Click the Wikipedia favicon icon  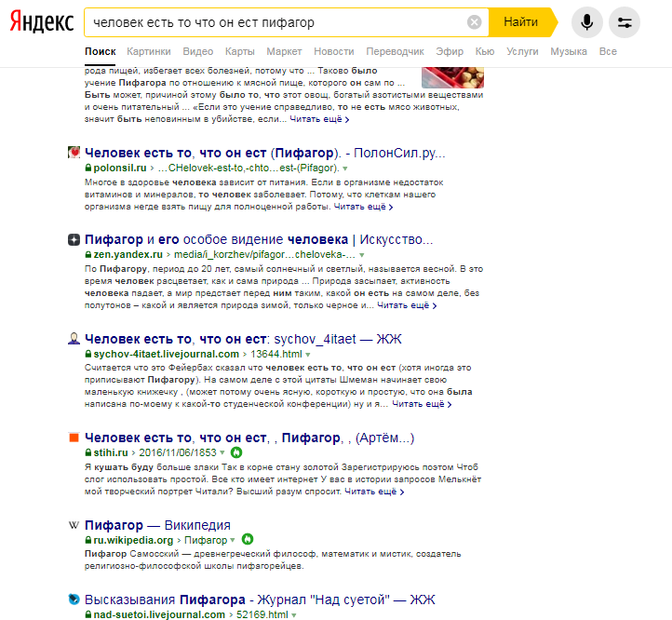coord(74,525)
